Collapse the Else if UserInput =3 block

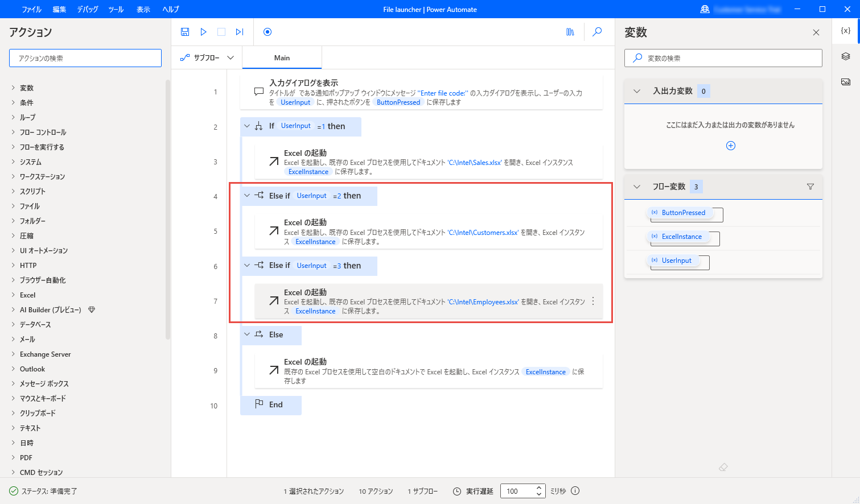click(247, 265)
